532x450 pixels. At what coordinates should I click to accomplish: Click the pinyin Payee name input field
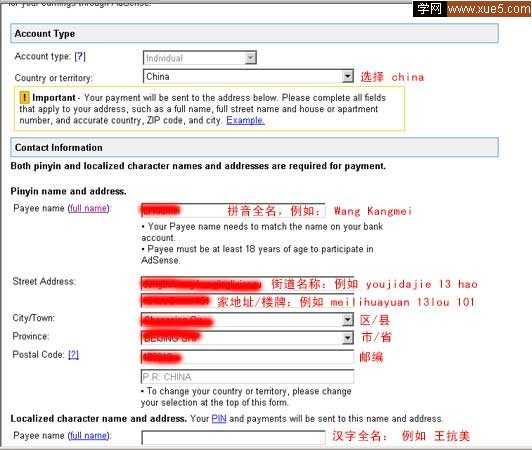click(x=233, y=210)
